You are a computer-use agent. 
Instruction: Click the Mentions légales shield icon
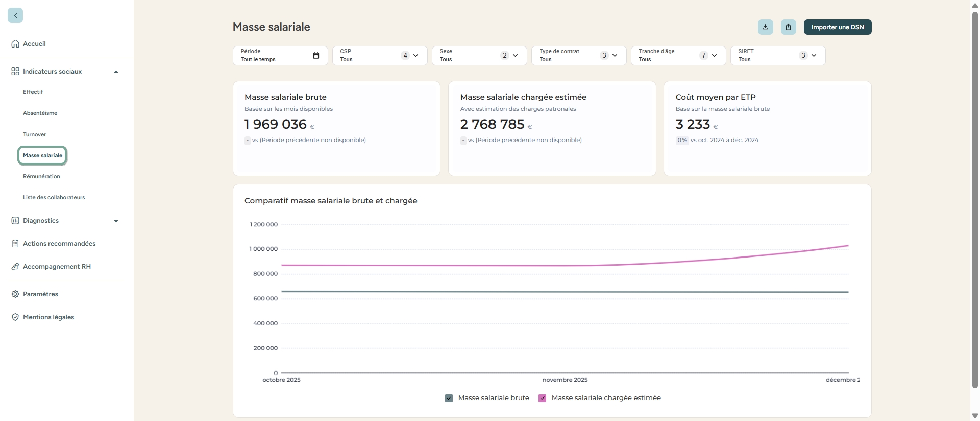15,317
